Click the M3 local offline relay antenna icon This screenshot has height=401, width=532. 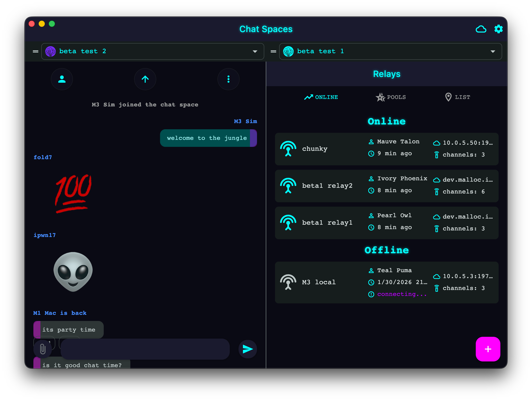tap(288, 282)
